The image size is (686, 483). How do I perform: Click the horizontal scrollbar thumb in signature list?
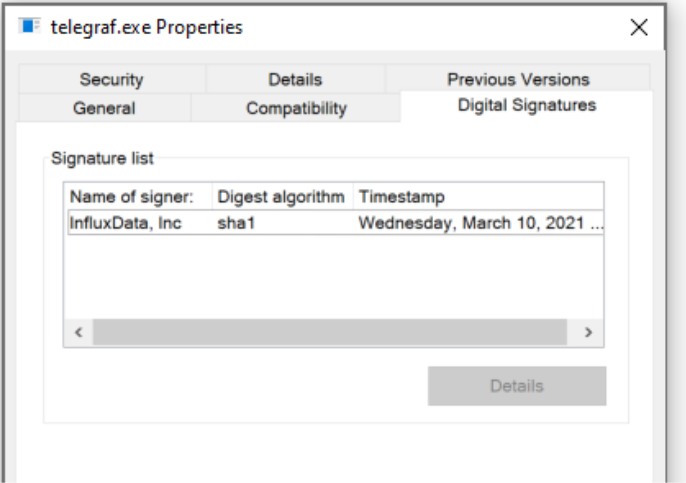(330, 331)
